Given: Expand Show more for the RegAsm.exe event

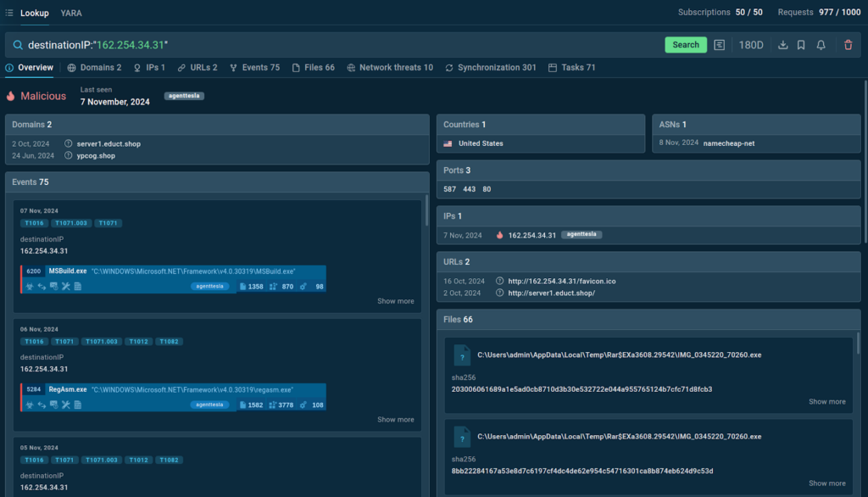Looking at the screenshot, I should coord(395,419).
